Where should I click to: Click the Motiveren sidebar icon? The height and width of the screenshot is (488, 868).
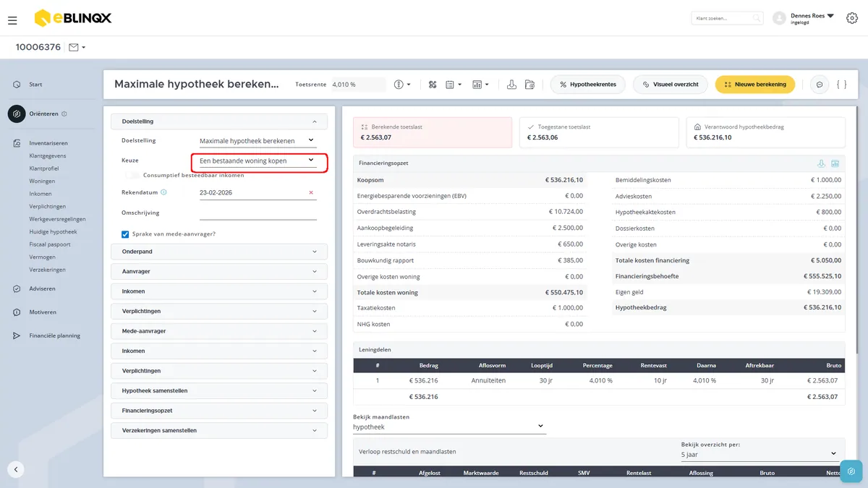(16, 312)
